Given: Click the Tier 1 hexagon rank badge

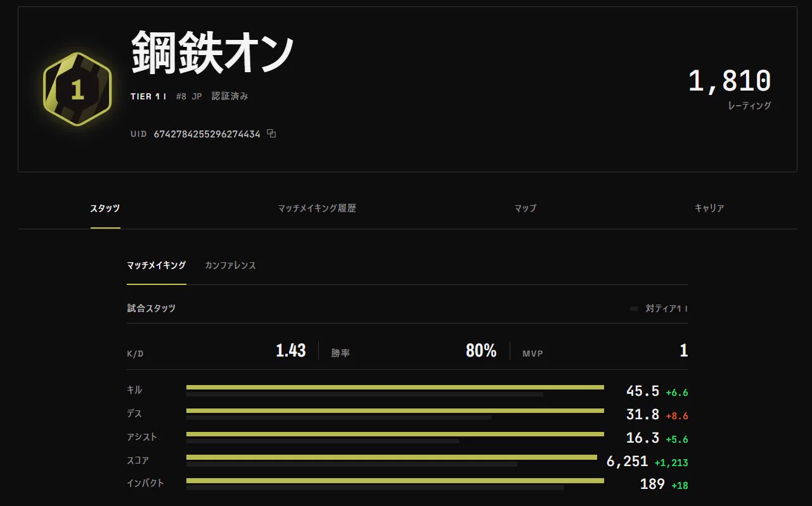Looking at the screenshot, I should pos(77,90).
